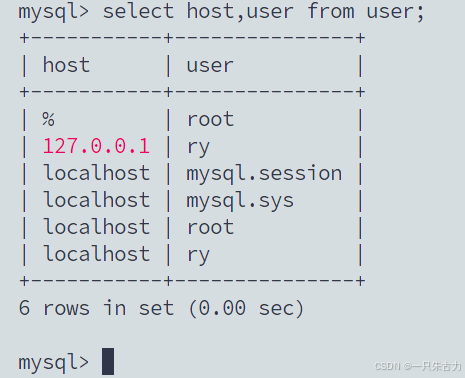Image resolution: width=465 pixels, height=378 pixels.
Task: Click the root user in first row
Action: pos(210,119)
